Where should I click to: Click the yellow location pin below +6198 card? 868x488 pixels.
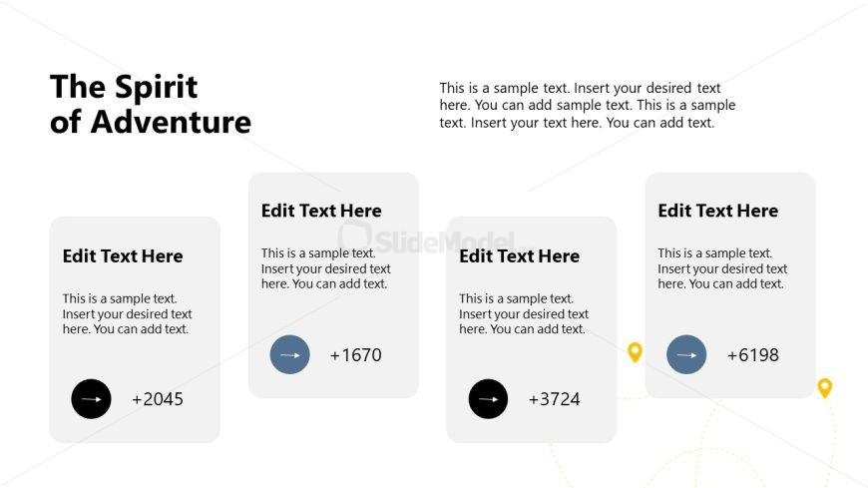(824, 387)
